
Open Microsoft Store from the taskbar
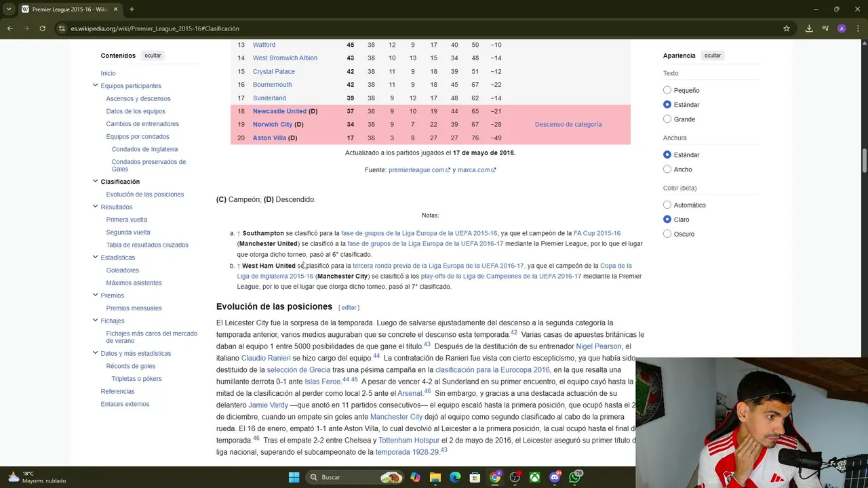click(475, 477)
